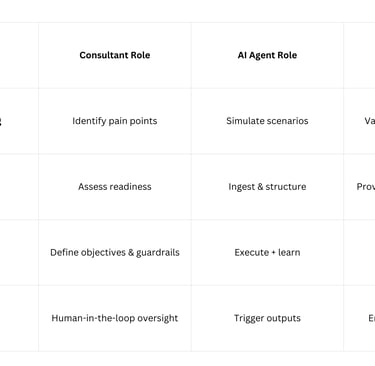The image size is (375, 366).
Task: Select the Simulate scenarios cell
Action: 267,121
